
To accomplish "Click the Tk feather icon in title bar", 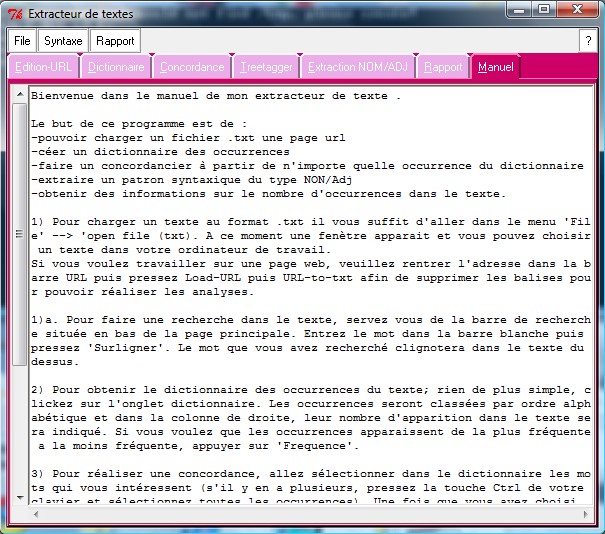I will pos(15,14).
